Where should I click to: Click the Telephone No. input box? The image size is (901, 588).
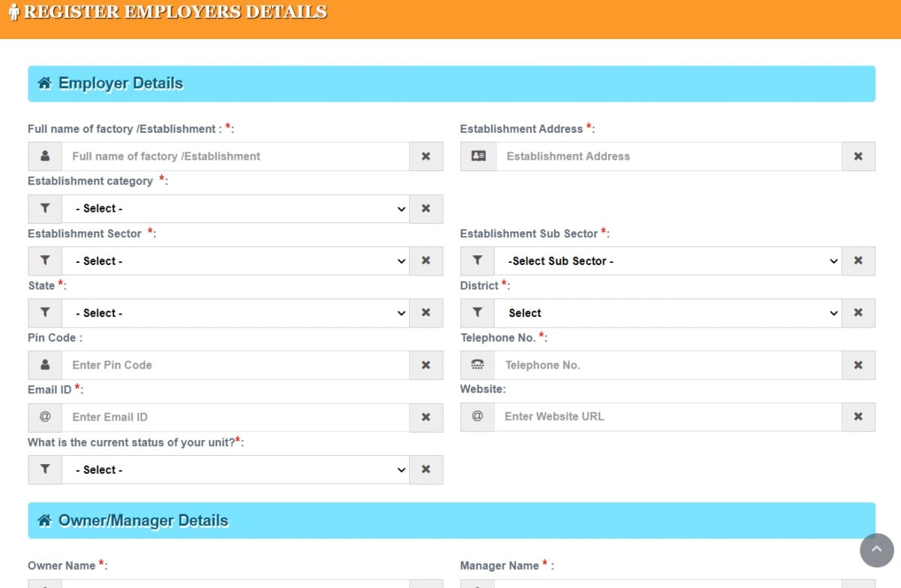(667, 365)
